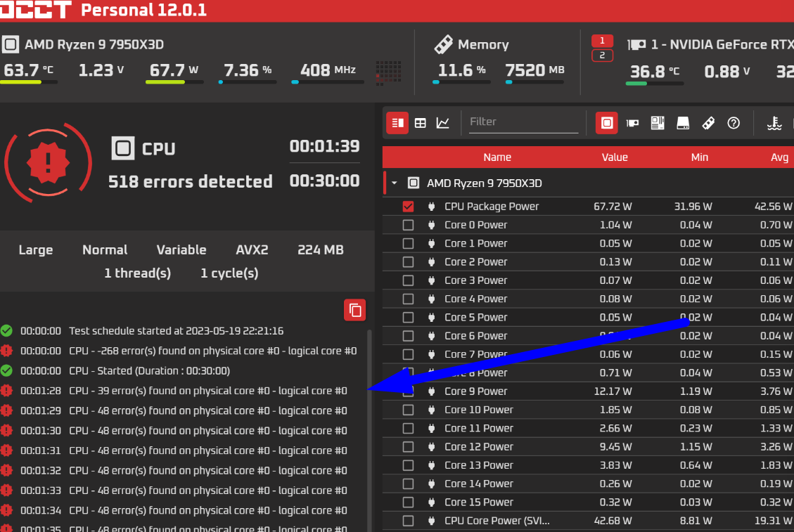Toggle the GPU sensor filter icon

[x=632, y=123]
